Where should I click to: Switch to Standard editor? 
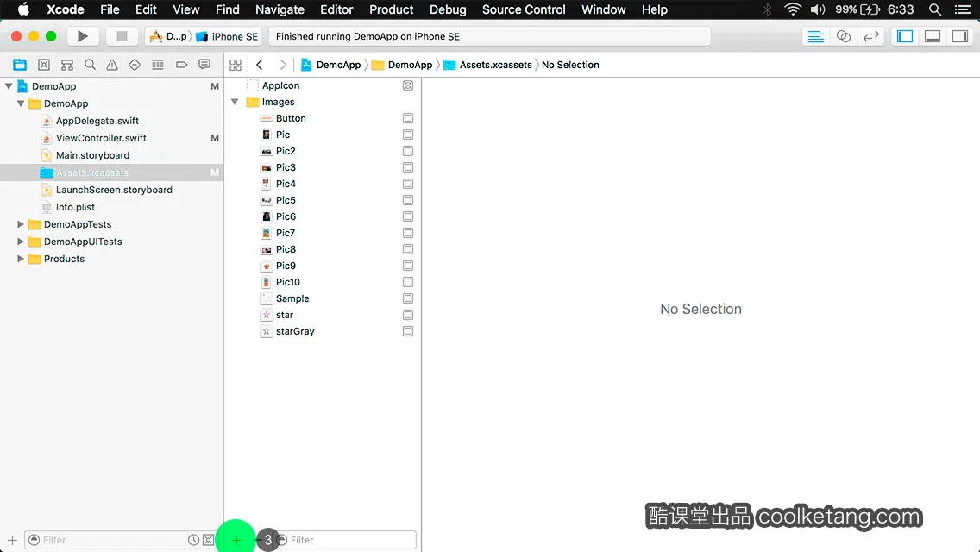(x=815, y=36)
